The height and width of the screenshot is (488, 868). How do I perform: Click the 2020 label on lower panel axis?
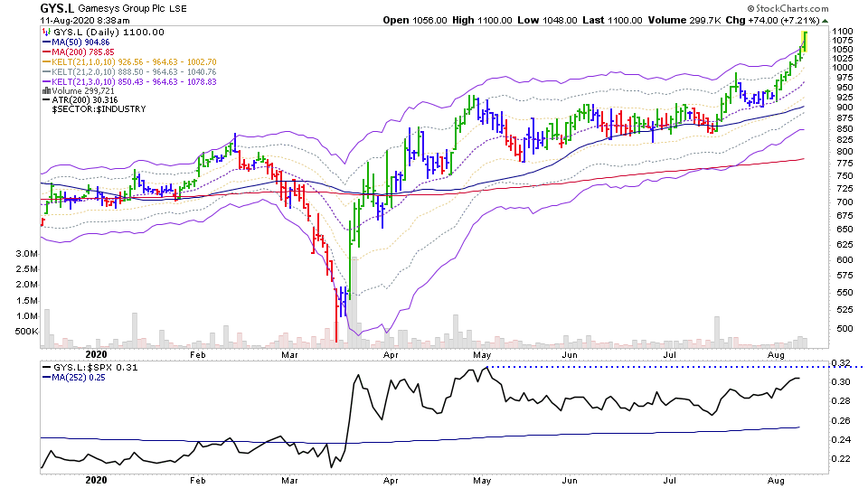tap(97, 480)
